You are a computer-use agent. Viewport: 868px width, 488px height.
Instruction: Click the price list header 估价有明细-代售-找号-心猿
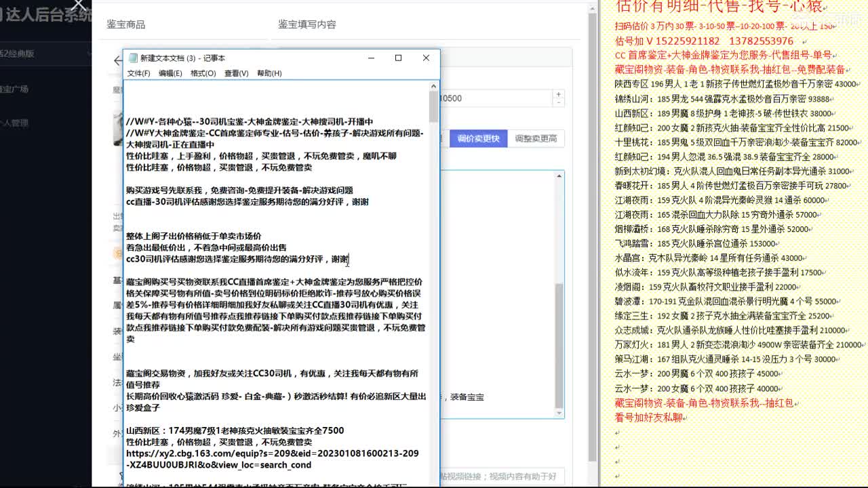pyautogui.click(x=718, y=7)
